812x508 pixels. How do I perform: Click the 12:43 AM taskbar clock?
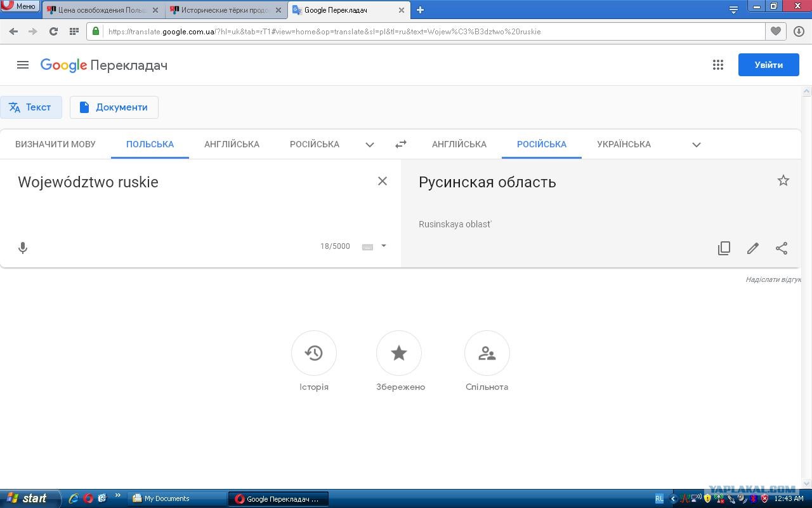789,498
